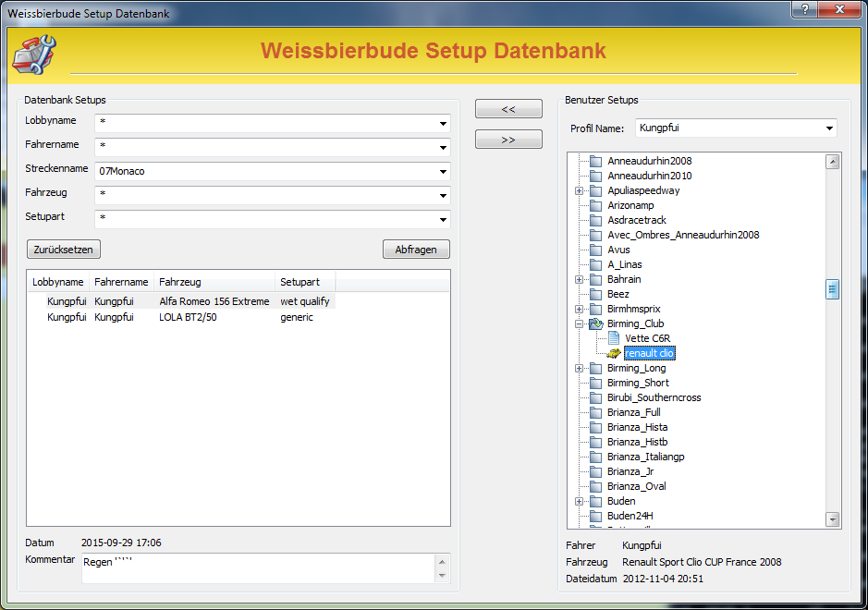Click the Vette C6R setup file icon
The height and width of the screenshot is (610, 868).
click(614, 338)
